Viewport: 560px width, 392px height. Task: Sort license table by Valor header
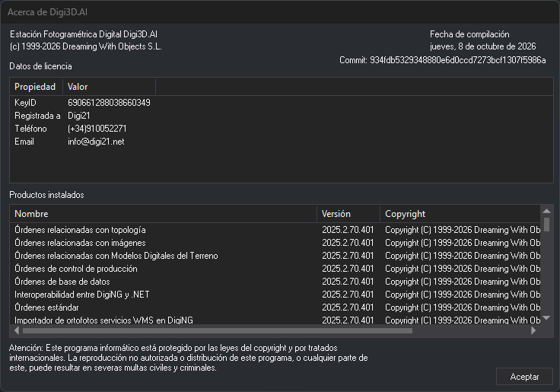coord(110,87)
